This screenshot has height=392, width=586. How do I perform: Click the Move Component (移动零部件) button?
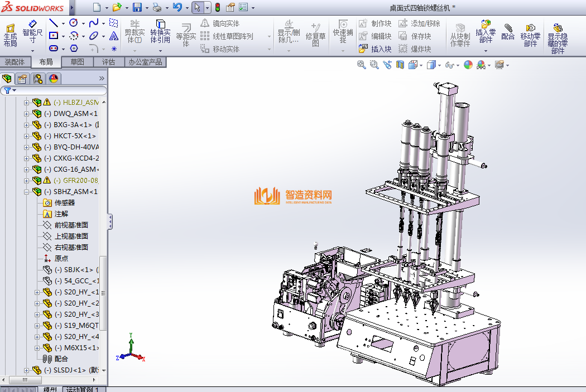[530, 33]
